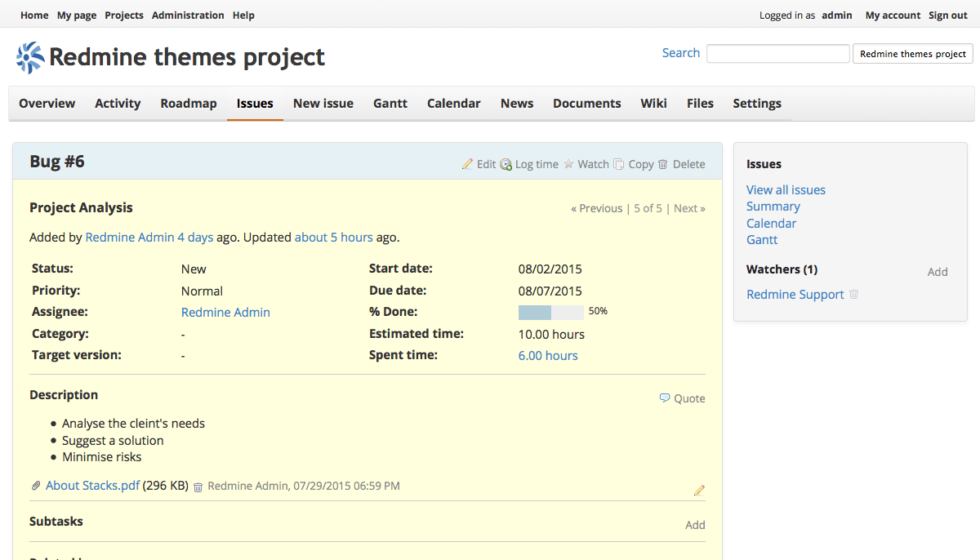Image resolution: width=980 pixels, height=560 pixels.
Task: Add a watcher via Add link
Action: [938, 272]
